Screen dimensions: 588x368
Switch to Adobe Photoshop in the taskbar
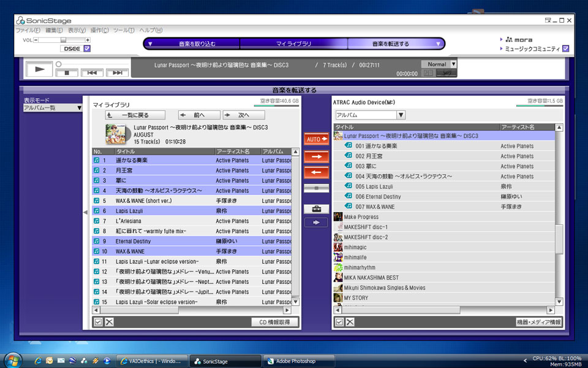[x=299, y=361]
